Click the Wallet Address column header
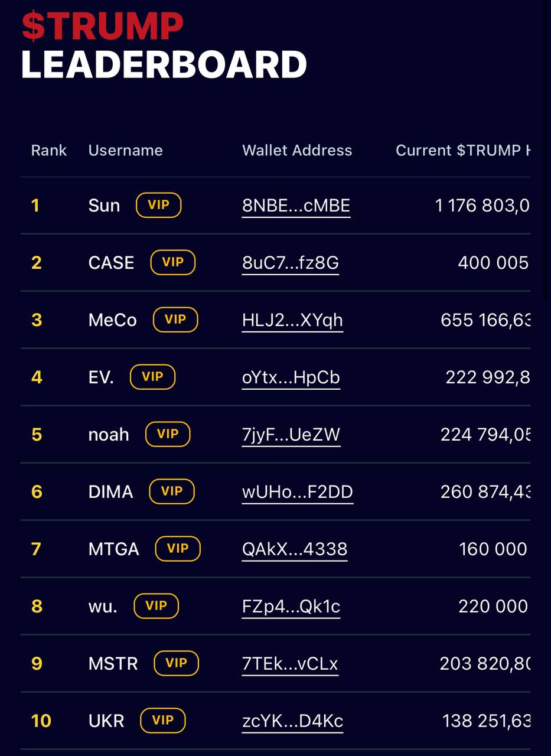This screenshot has width=551, height=756. pos(297,150)
